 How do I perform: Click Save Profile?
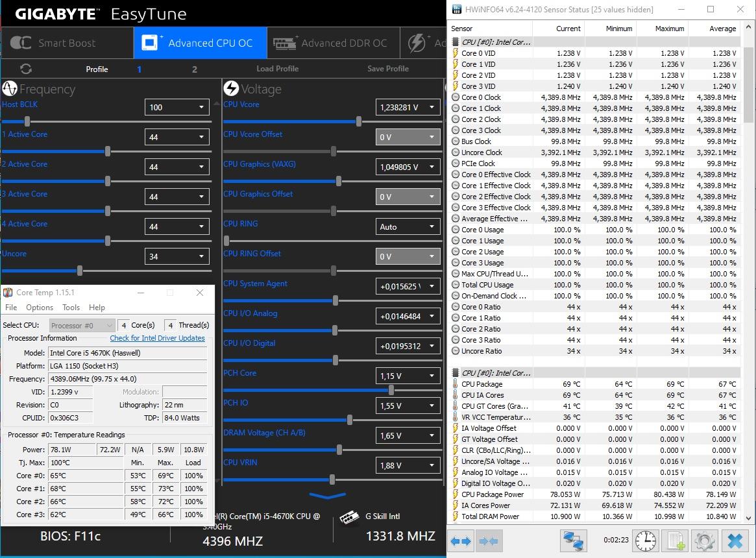coord(388,69)
